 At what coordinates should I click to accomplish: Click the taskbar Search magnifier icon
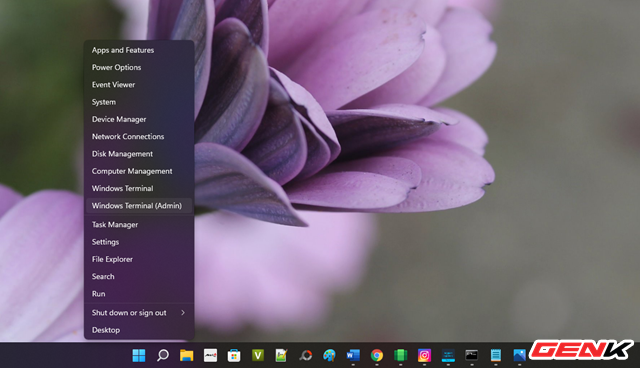point(162,355)
